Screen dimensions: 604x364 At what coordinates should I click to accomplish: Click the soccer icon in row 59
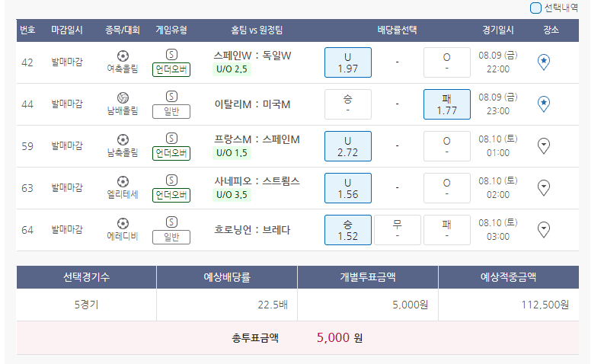click(123, 139)
